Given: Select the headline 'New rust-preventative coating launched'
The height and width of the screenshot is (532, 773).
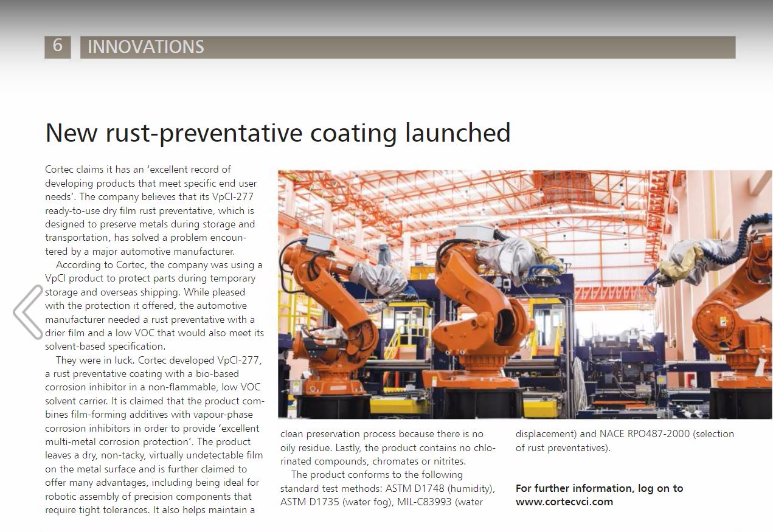Looking at the screenshot, I should click(278, 133).
